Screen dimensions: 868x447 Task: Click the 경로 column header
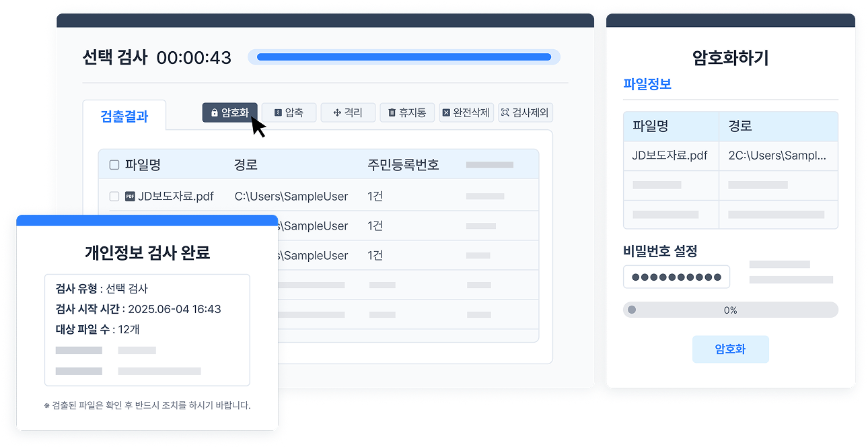(x=244, y=164)
